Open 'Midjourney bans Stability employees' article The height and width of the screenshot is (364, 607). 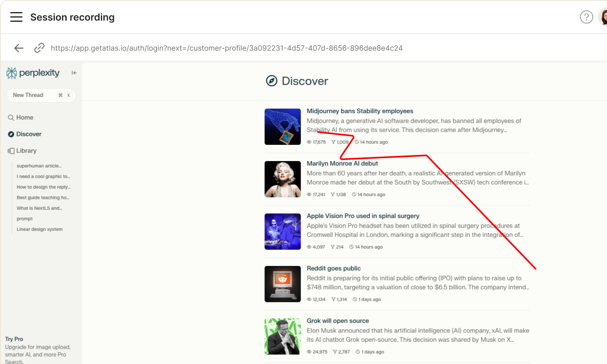[x=360, y=111]
